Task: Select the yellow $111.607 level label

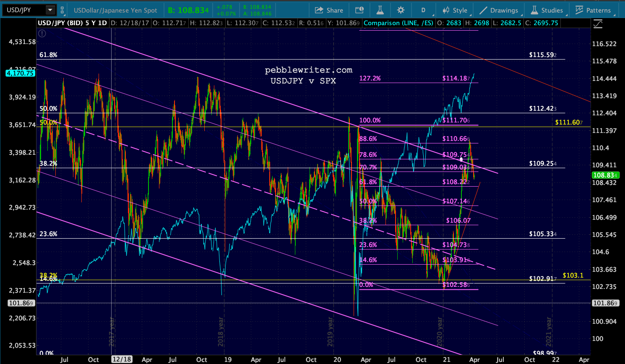Action: pyautogui.click(x=569, y=122)
